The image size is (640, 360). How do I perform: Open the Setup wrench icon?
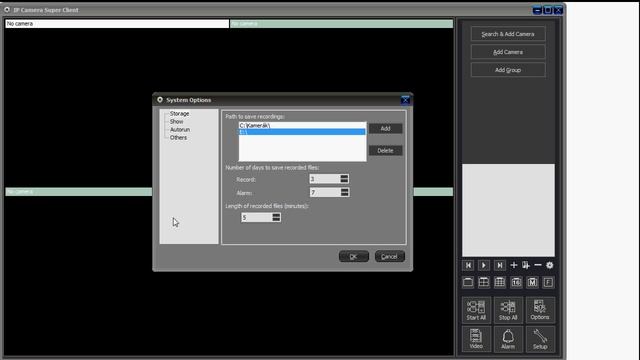pyautogui.click(x=540, y=339)
